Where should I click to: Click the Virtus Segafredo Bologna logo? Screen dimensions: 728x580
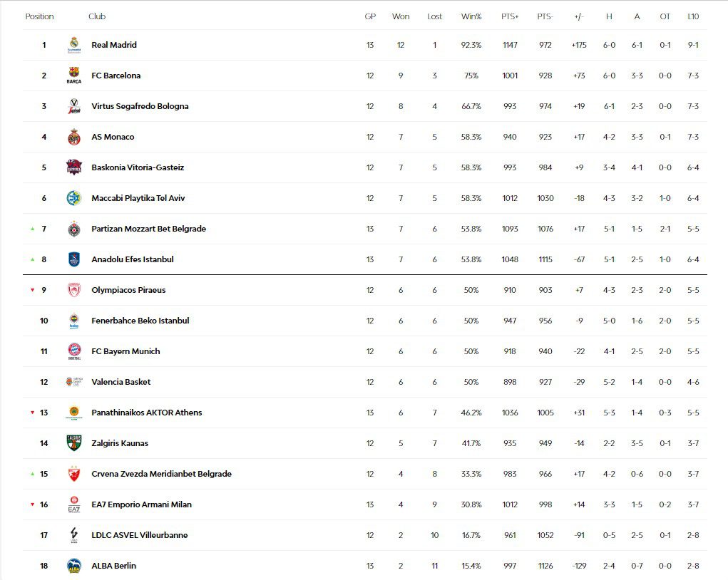coord(74,106)
